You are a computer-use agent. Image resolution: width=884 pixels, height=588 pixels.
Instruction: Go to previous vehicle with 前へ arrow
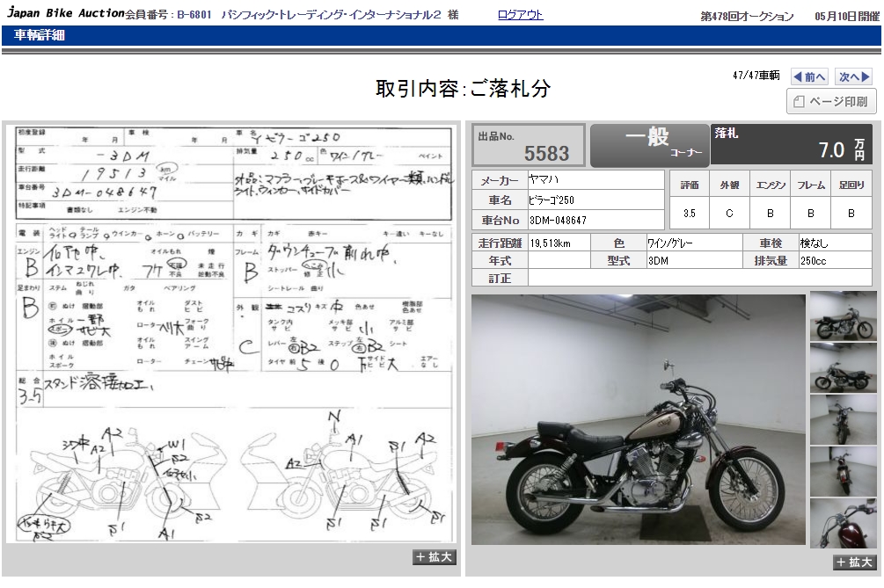[809, 76]
